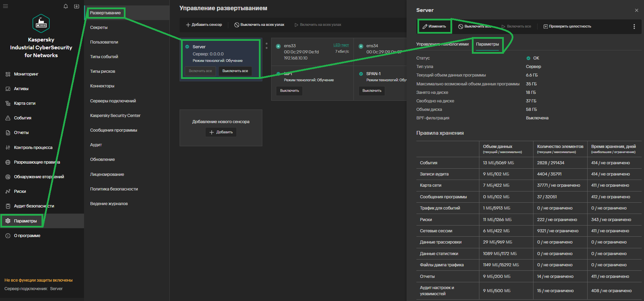The height and width of the screenshot is (301, 644).
Task: Select Коннекторы menu item
Action: pos(102,86)
